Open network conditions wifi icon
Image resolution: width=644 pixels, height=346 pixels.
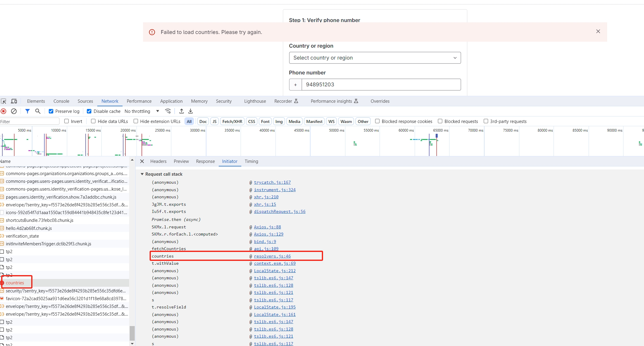coord(168,111)
